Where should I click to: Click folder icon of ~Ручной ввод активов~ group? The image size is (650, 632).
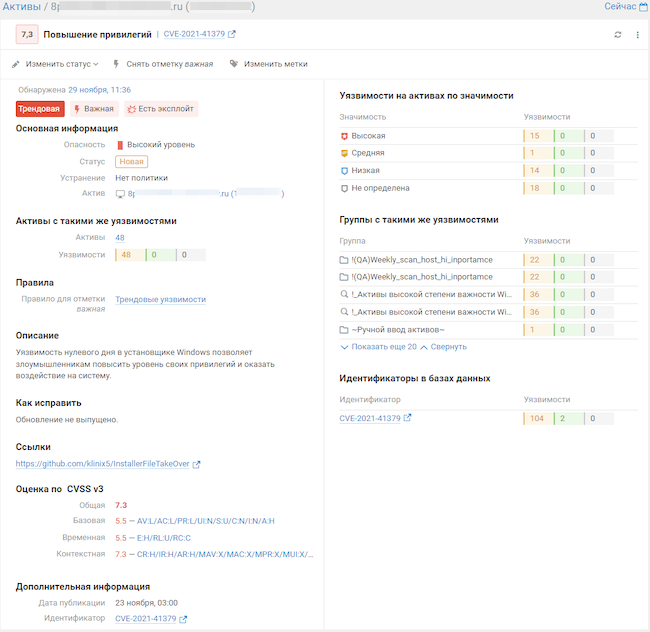344,330
